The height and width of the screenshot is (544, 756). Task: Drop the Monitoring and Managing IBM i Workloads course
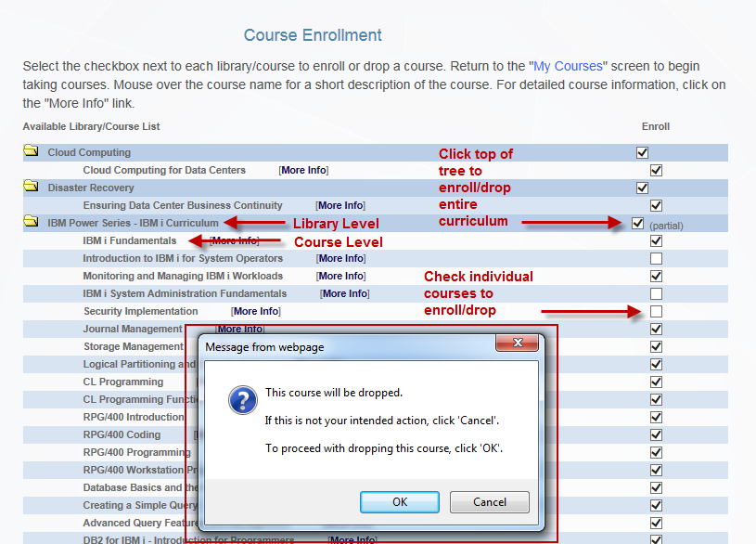(656, 276)
